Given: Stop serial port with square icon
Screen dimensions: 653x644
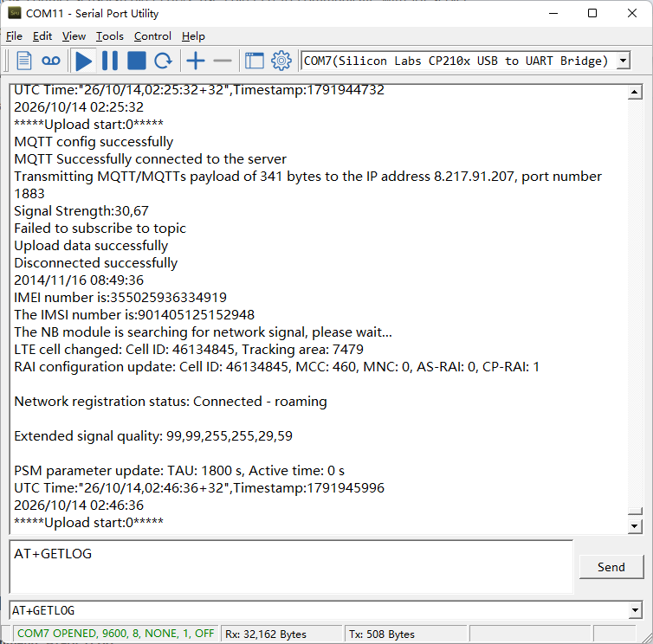Looking at the screenshot, I should (x=137, y=61).
